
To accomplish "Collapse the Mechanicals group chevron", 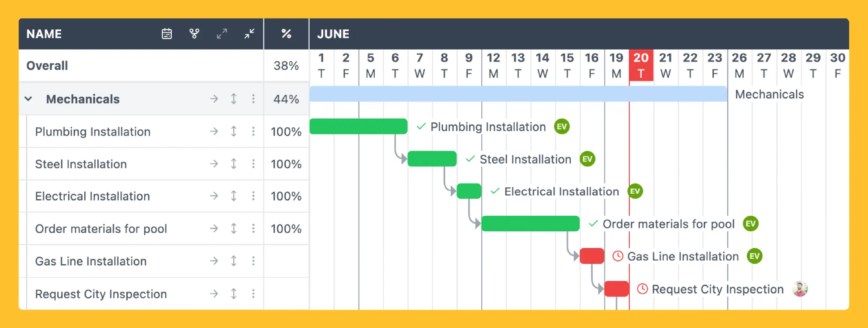I will coord(28,98).
